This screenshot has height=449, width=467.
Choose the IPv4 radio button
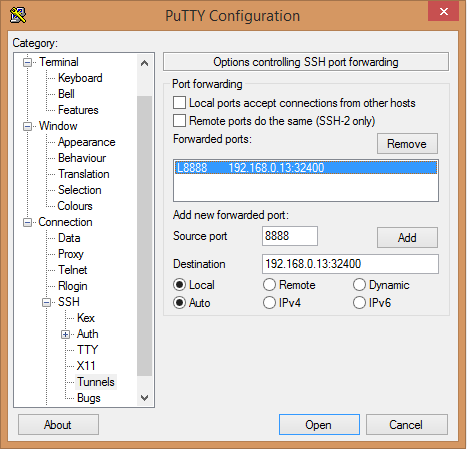point(269,303)
